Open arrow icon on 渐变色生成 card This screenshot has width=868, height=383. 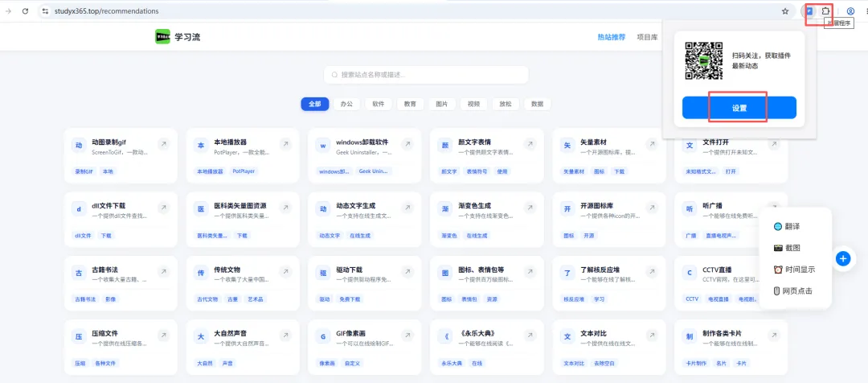[x=530, y=208]
